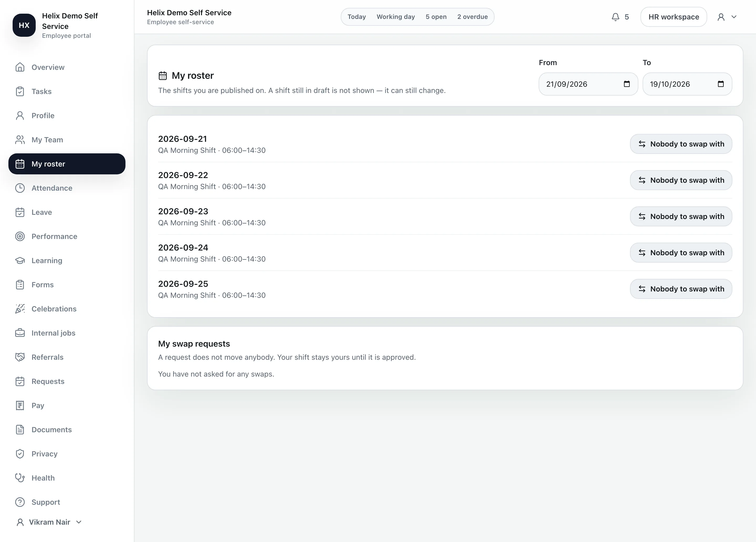Click the HX logo badge
The height and width of the screenshot is (542, 756).
[24, 25]
